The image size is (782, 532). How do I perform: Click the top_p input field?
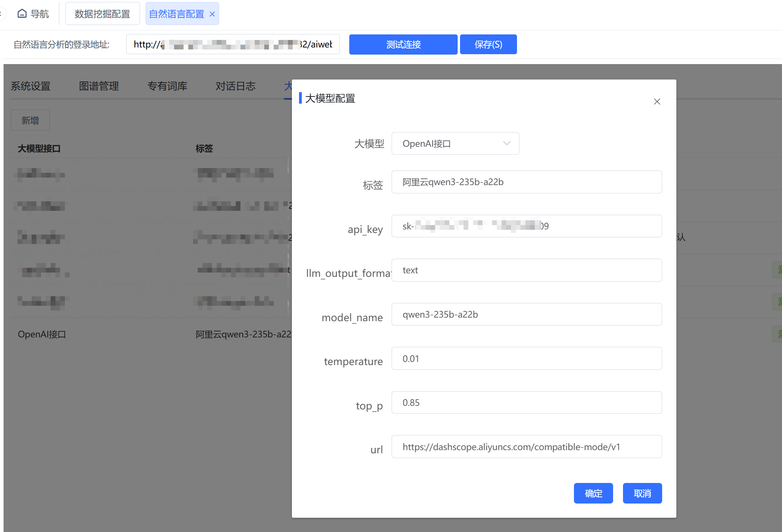click(x=526, y=403)
